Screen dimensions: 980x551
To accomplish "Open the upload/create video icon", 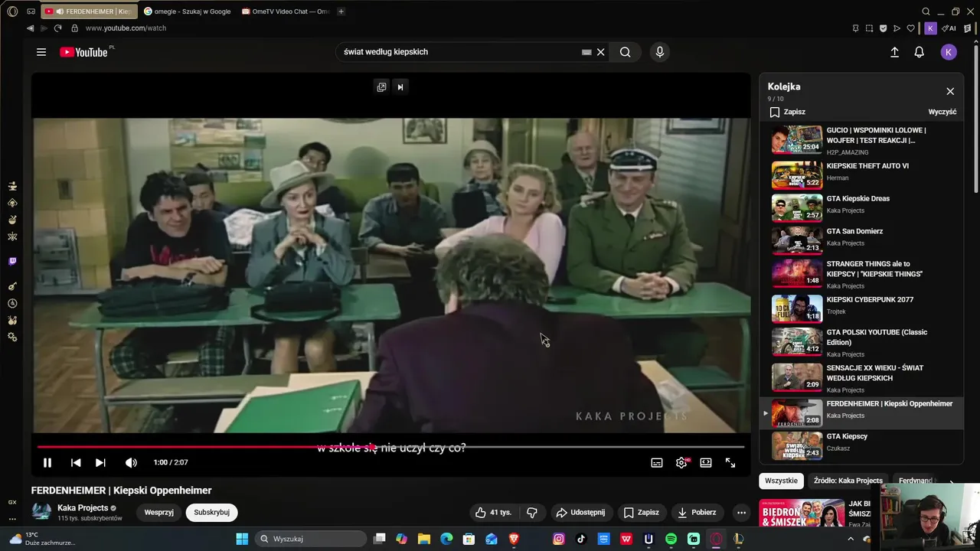I will [x=894, y=52].
